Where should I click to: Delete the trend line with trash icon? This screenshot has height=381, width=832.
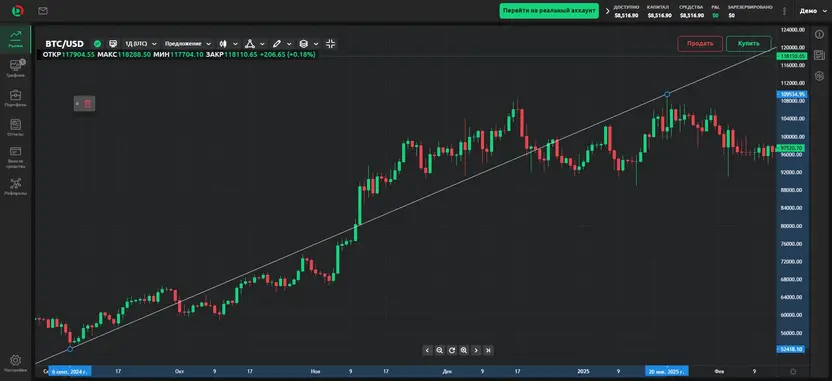pos(88,104)
